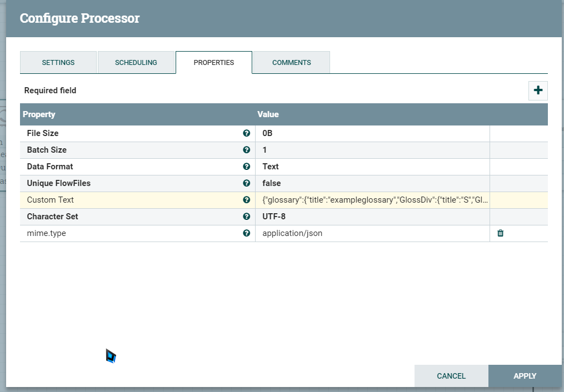Edit the File Size 0B value
This screenshot has height=392, width=564.
coord(372,133)
